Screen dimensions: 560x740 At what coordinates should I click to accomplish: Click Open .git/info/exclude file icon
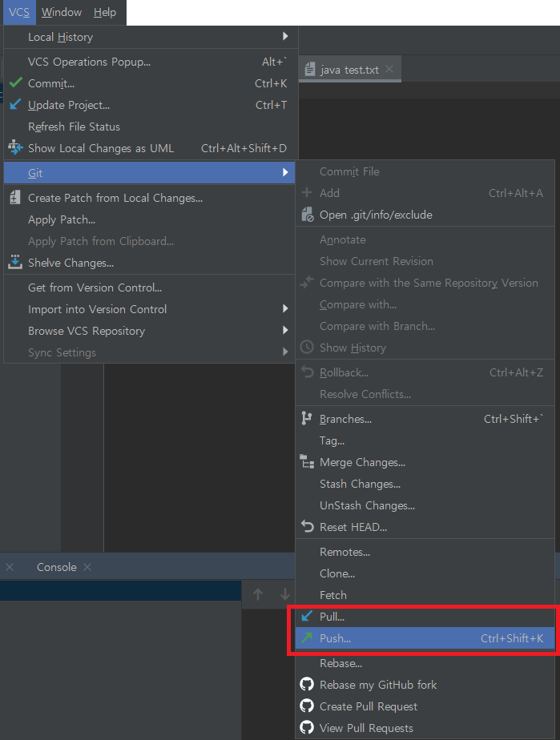[308, 215]
